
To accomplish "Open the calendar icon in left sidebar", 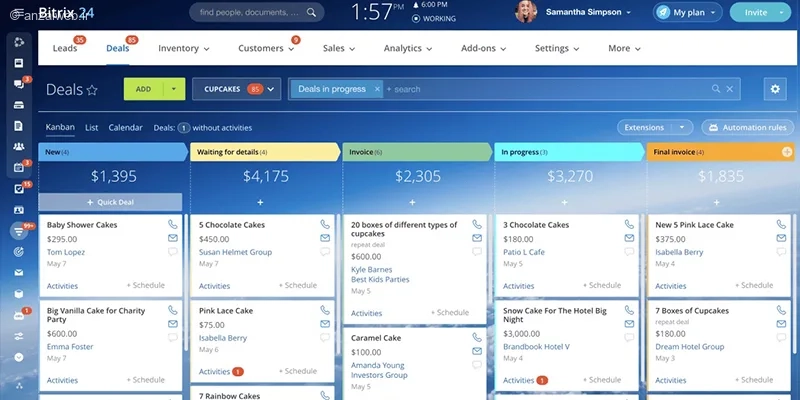I will point(19,168).
